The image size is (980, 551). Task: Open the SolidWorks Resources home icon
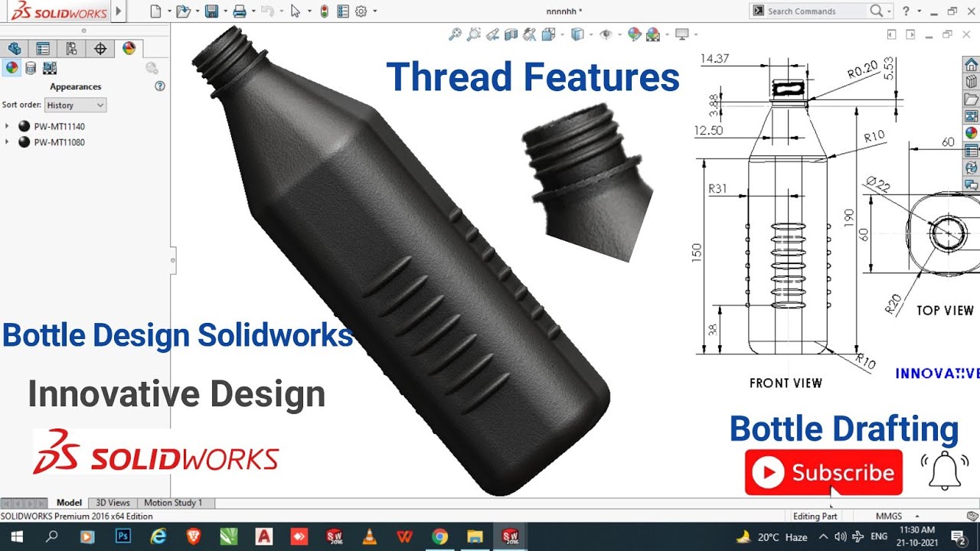971,64
